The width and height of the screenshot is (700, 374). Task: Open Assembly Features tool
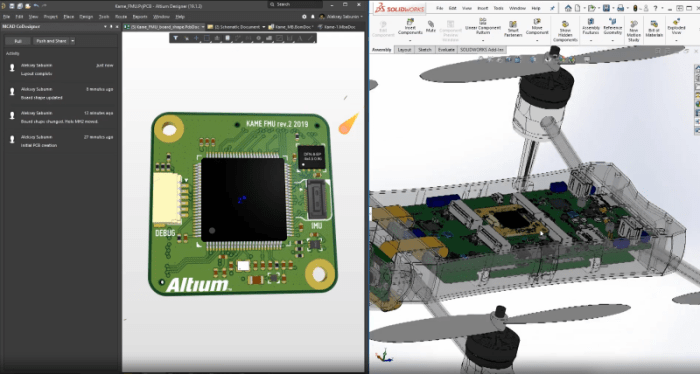(591, 26)
